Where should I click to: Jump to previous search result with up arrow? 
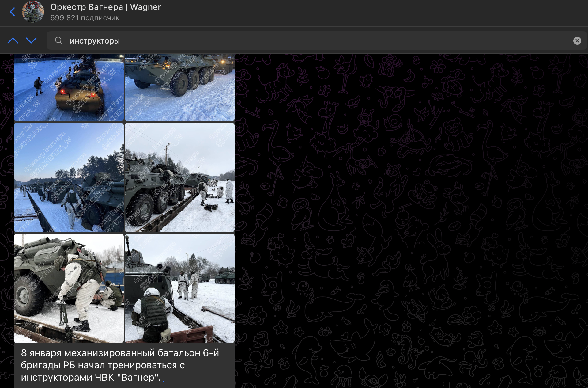[13, 40]
